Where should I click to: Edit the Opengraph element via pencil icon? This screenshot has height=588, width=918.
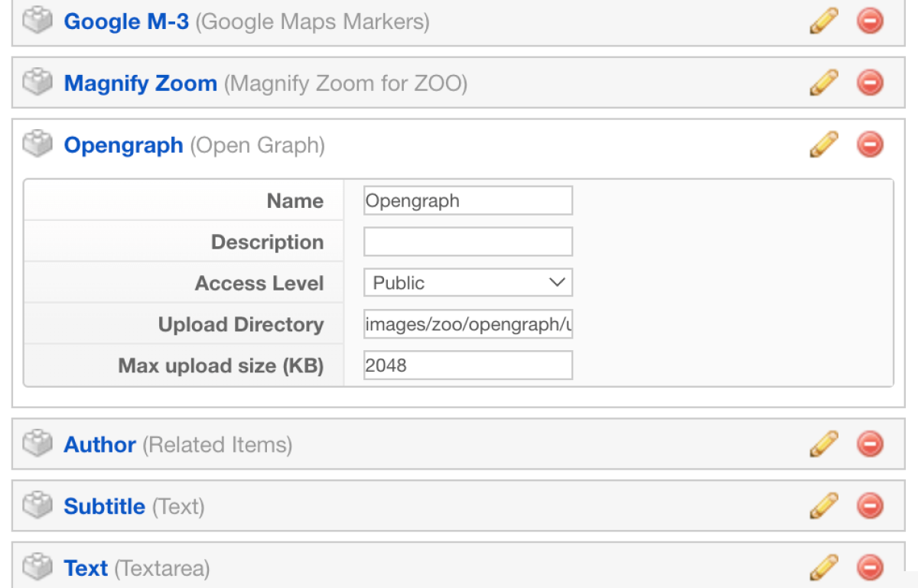pos(823,145)
